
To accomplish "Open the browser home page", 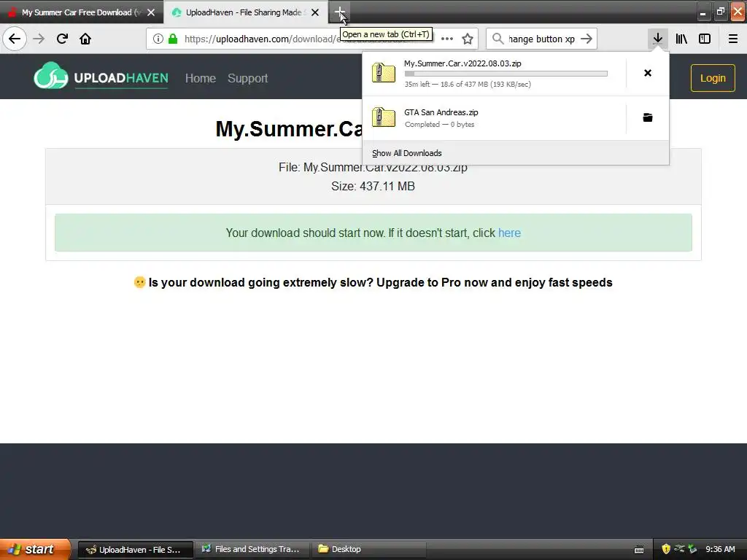I will [x=85, y=39].
